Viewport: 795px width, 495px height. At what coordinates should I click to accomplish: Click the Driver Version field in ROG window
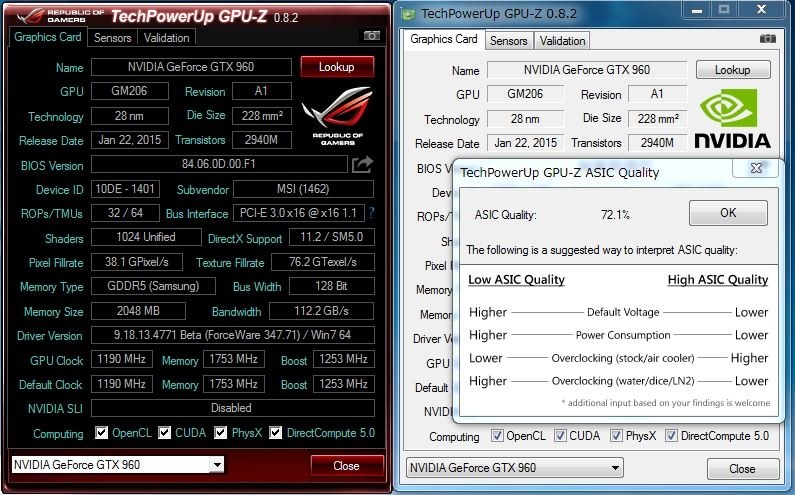(233, 335)
